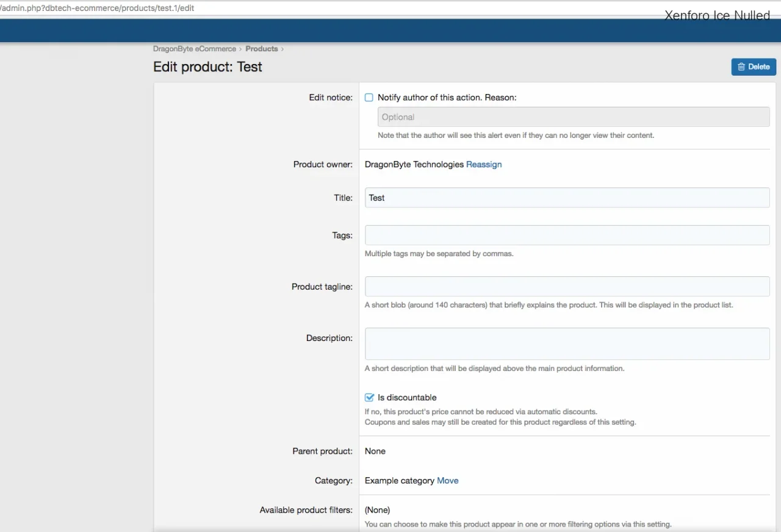The height and width of the screenshot is (532, 781).
Task: Click the trash icon on Delete button
Action: point(741,67)
